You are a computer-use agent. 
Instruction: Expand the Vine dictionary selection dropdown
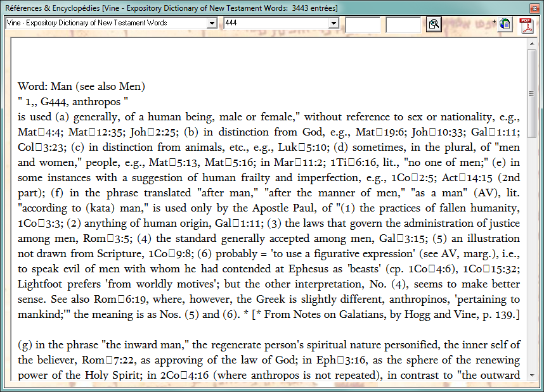tap(212, 23)
